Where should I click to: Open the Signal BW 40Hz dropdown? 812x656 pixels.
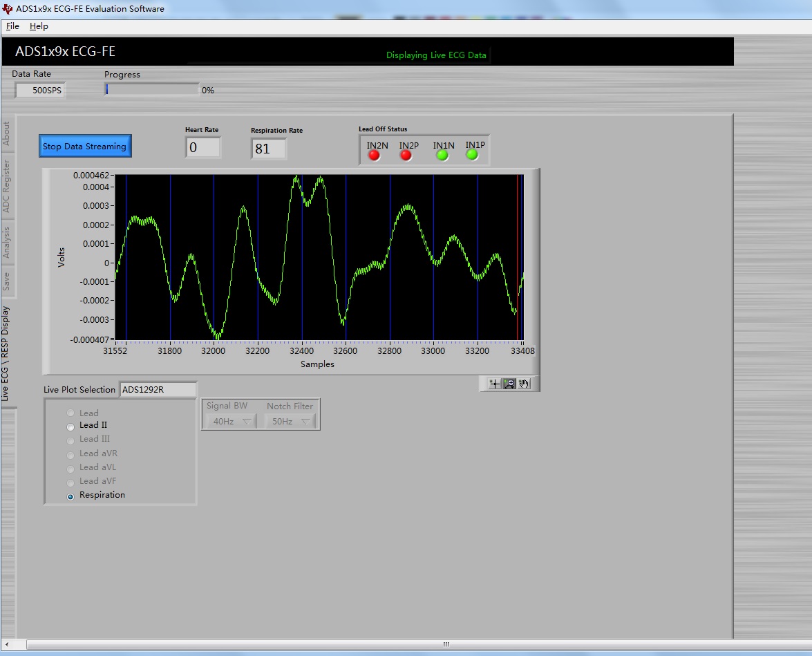click(230, 422)
